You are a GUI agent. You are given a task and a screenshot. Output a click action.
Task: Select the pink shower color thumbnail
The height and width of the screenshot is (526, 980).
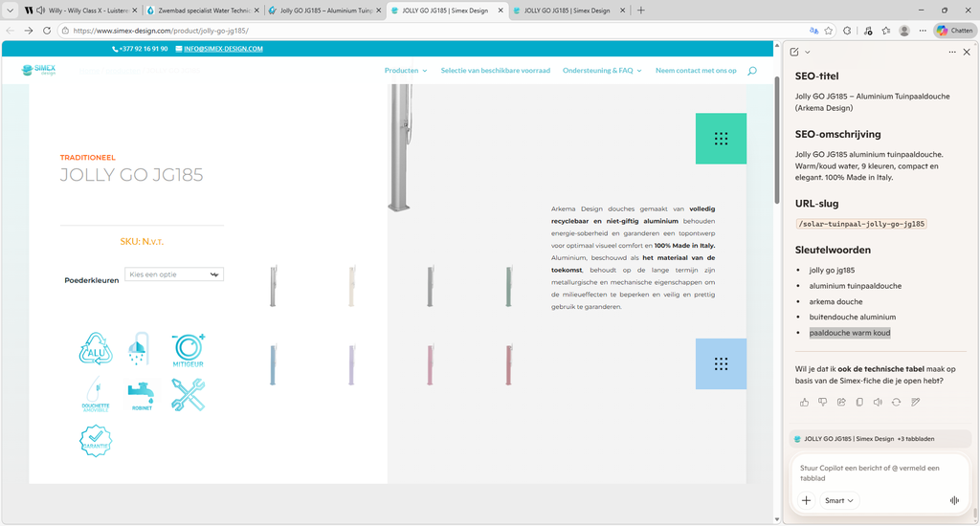431,364
